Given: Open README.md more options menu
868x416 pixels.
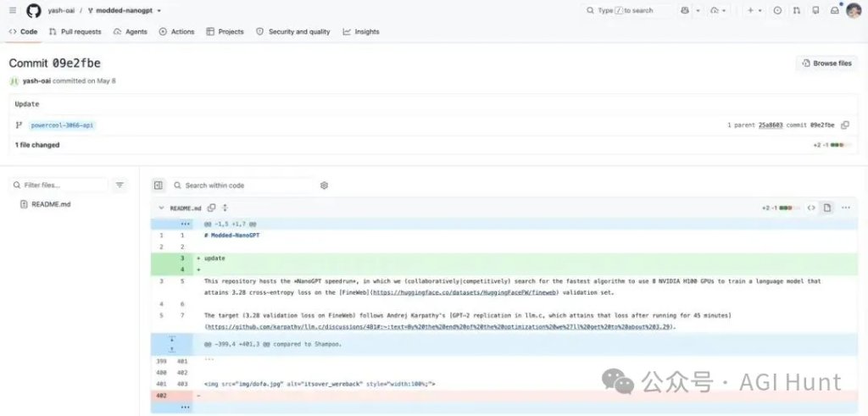Looking at the screenshot, I should [x=846, y=208].
